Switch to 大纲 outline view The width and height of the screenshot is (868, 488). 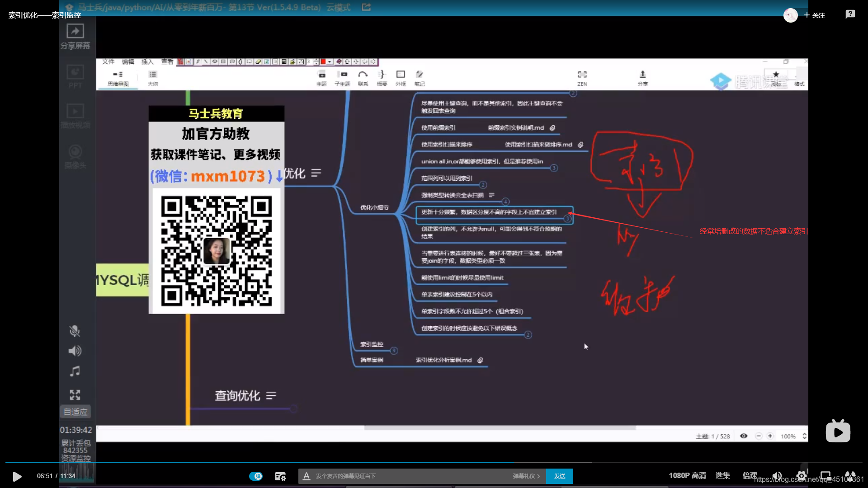tap(153, 78)
